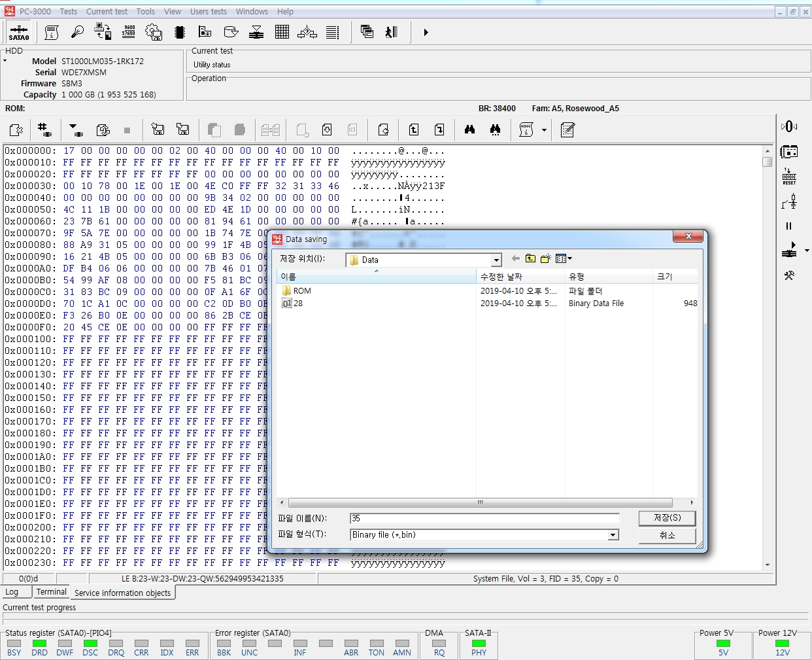This screenshot has width=812, height=660.
Task: Click the first binoculars find icon
Action: tap(469, 130)
